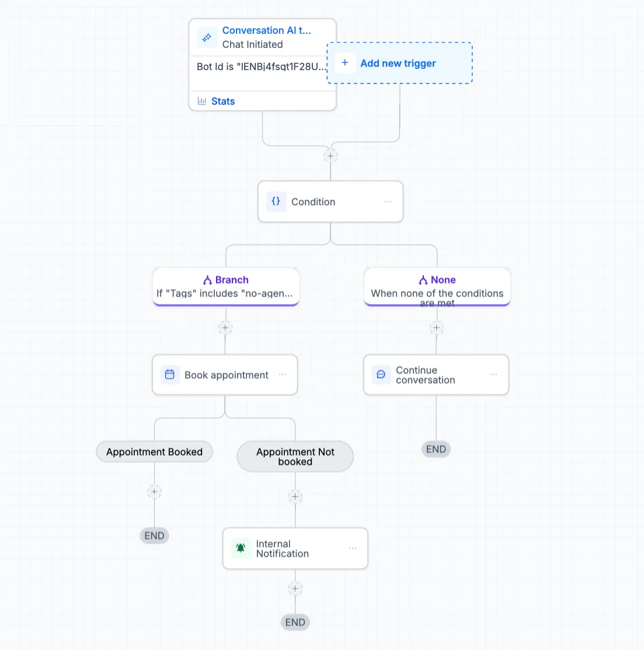Select the None branch card
Screen dimensions: 644x650
point(437,286)
